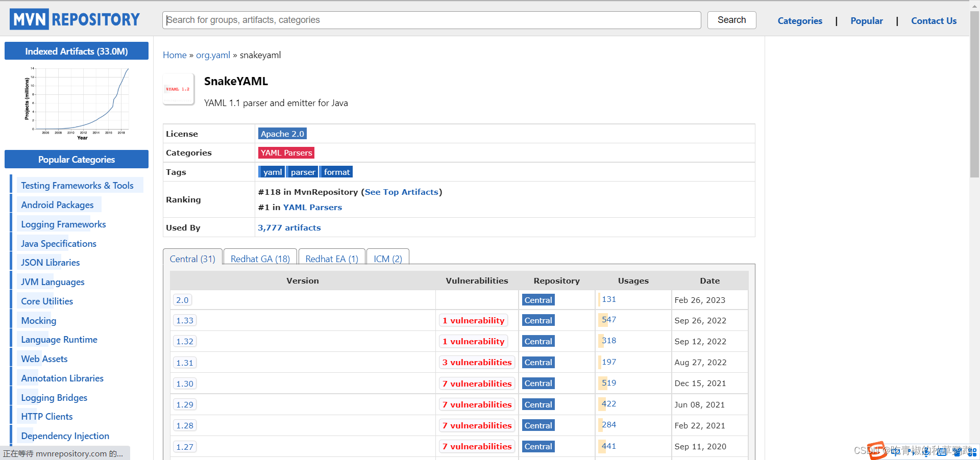Open See Top Artifacts link
The image size is (980, 460).
tap(402, 192)
